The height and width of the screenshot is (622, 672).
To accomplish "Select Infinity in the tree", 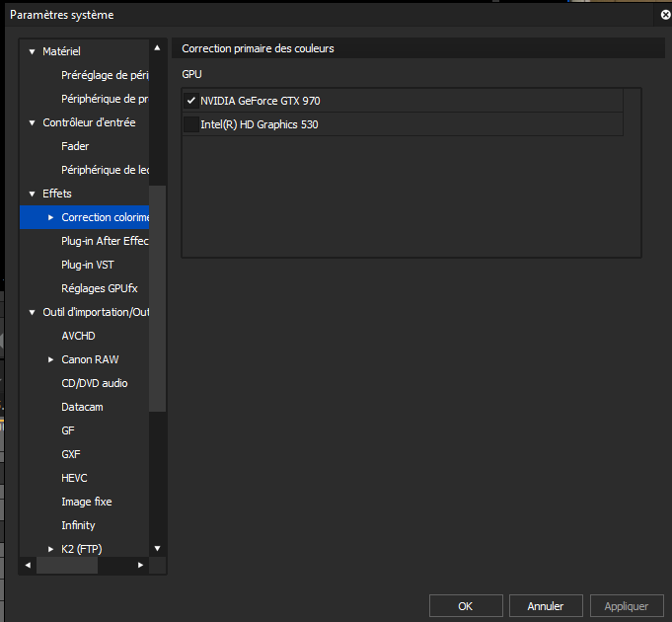I will coord(78,525).
